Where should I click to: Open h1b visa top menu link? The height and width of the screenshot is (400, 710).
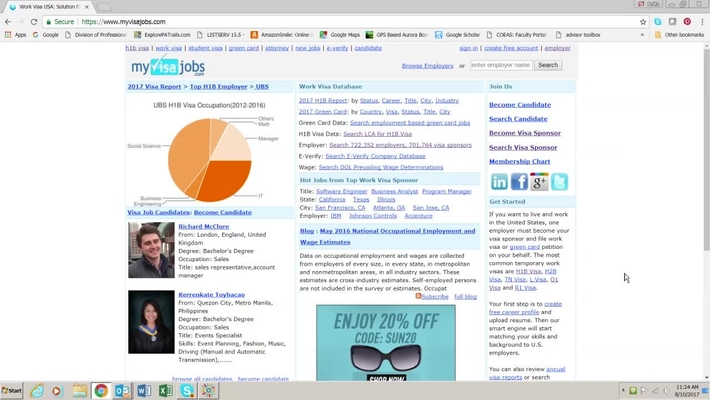[x=137, y=48]
